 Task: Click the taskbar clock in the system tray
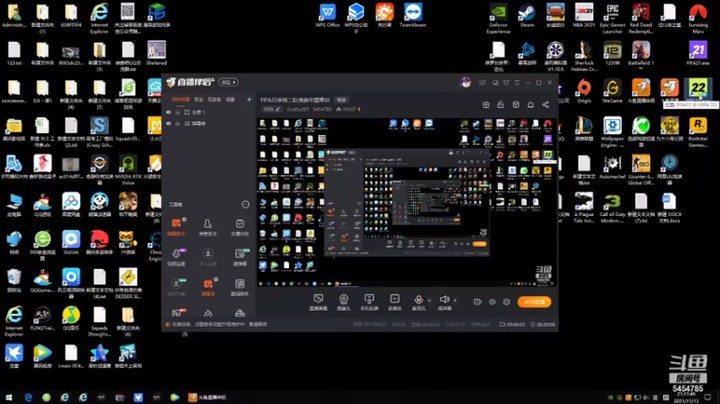687,397
